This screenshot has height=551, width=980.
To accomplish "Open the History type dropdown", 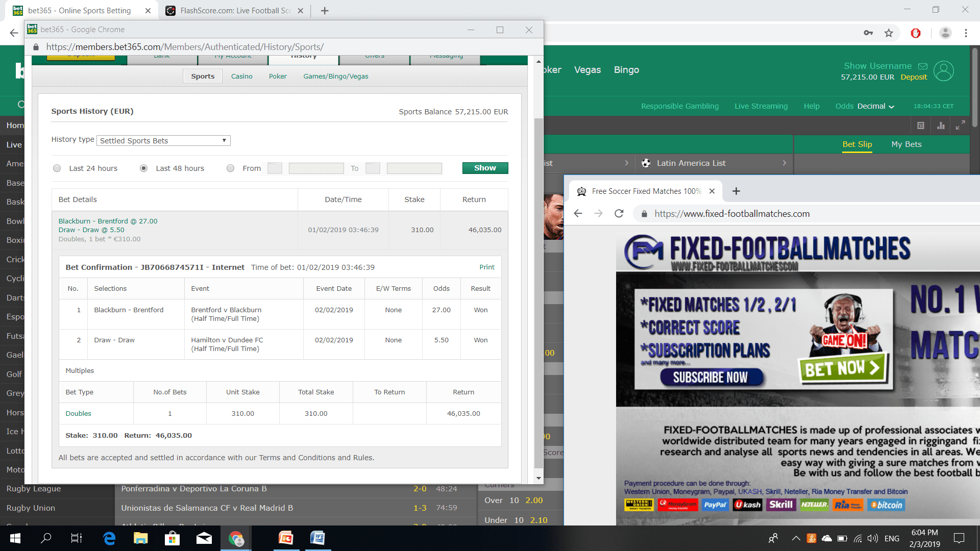I will 163,141.
